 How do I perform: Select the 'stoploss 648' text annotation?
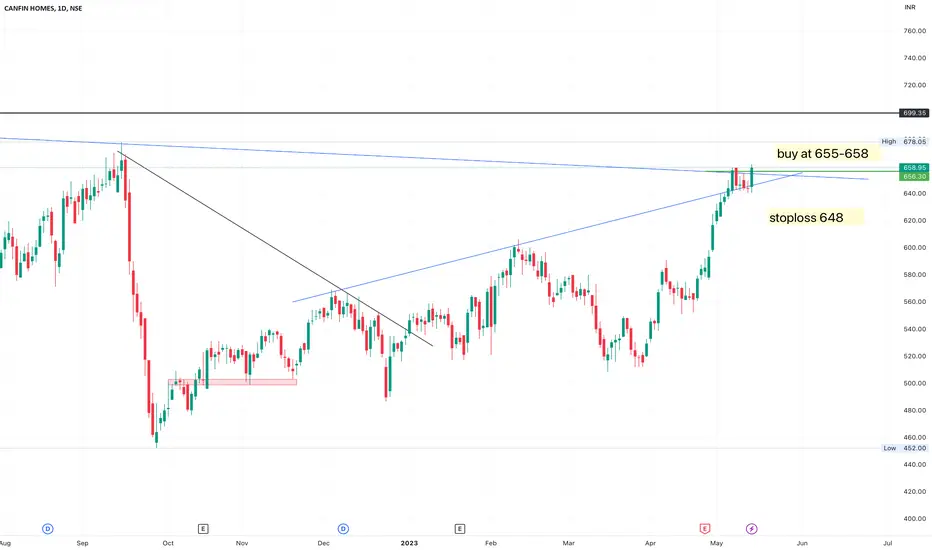[806, 218]
